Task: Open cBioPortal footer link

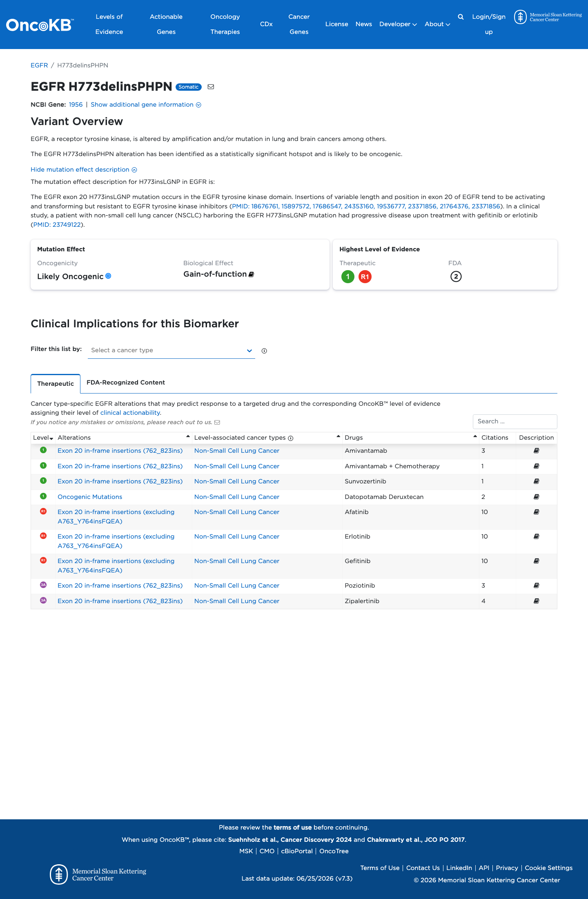Action: 297,851
